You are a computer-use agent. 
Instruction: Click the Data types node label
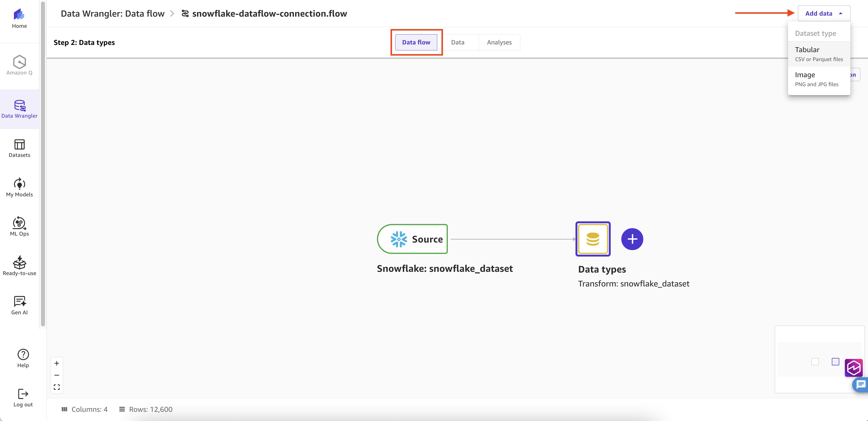(602, 269)
